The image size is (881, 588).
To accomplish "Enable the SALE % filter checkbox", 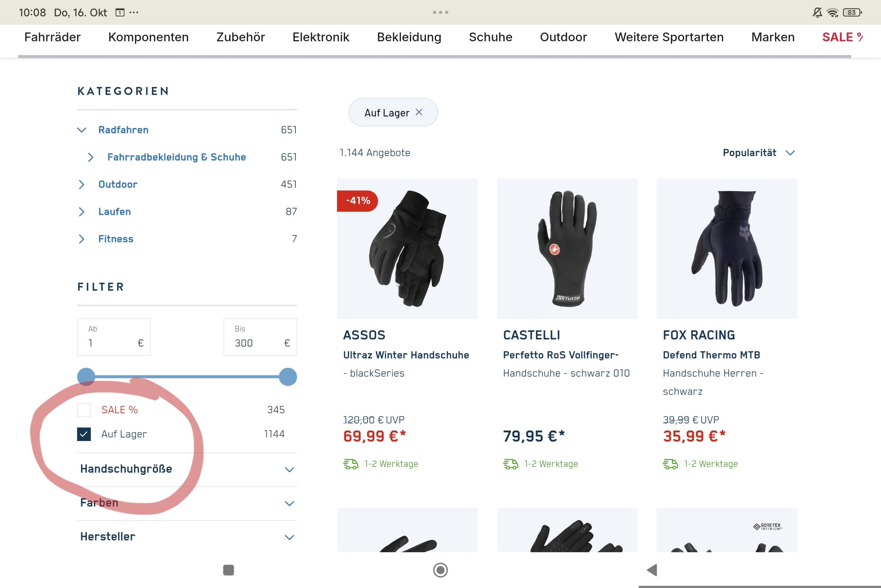I will click(x=84, y=410).
